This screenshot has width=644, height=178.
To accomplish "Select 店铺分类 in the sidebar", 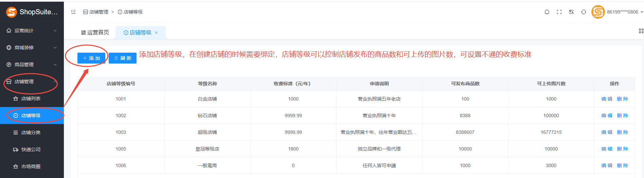I will click(31, 132).
